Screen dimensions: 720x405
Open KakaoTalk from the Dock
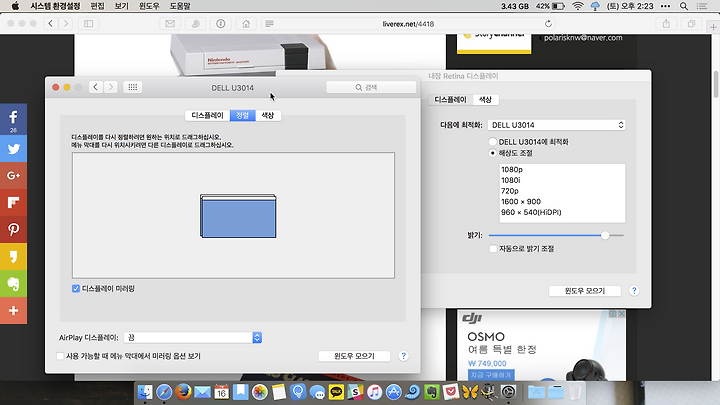click(x=337, y=392)
